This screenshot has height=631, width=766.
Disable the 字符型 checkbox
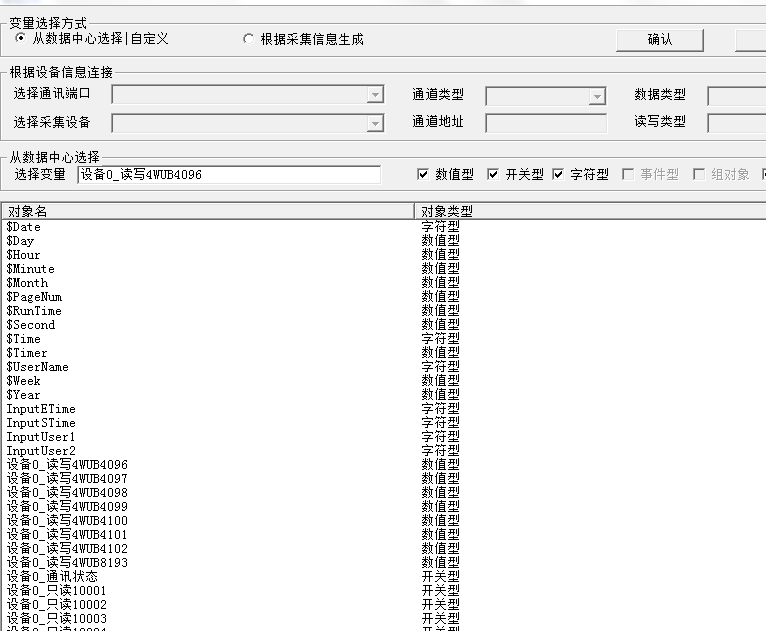(x=558, y=174)
